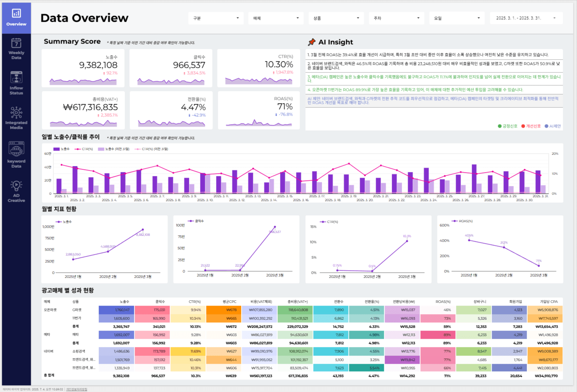577x392 pixels.
Task: Open the date range picker 2025. 3. 1.
Action: [x=526, y=18]
